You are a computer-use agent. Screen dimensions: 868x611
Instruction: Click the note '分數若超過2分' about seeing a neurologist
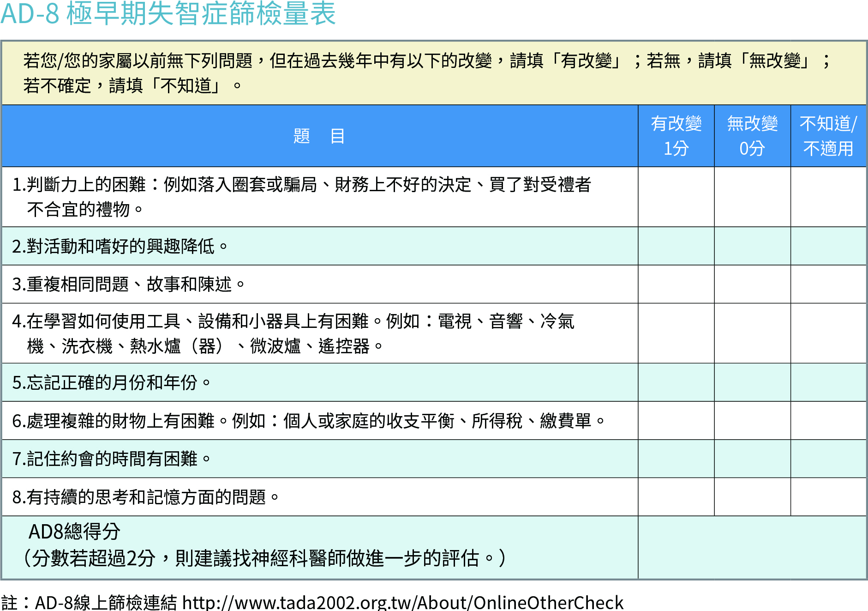(94, 558)
